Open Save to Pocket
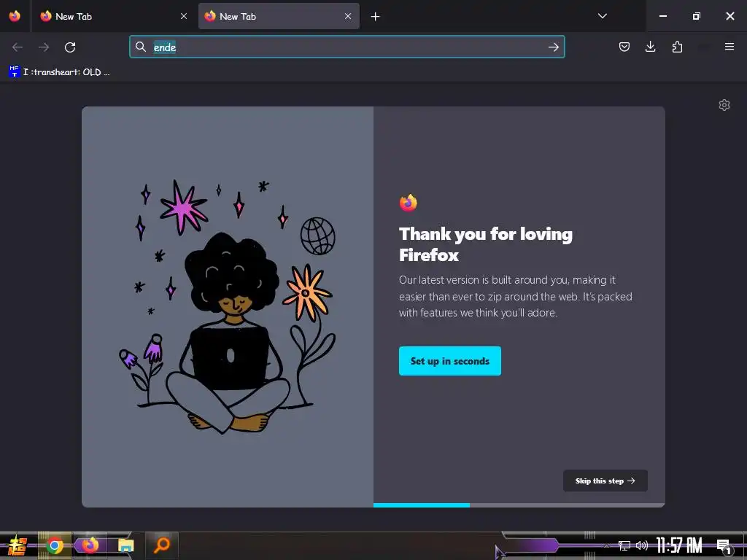Image resolution: width=747 pixels, height=560 pixels. tap(624, 47)
